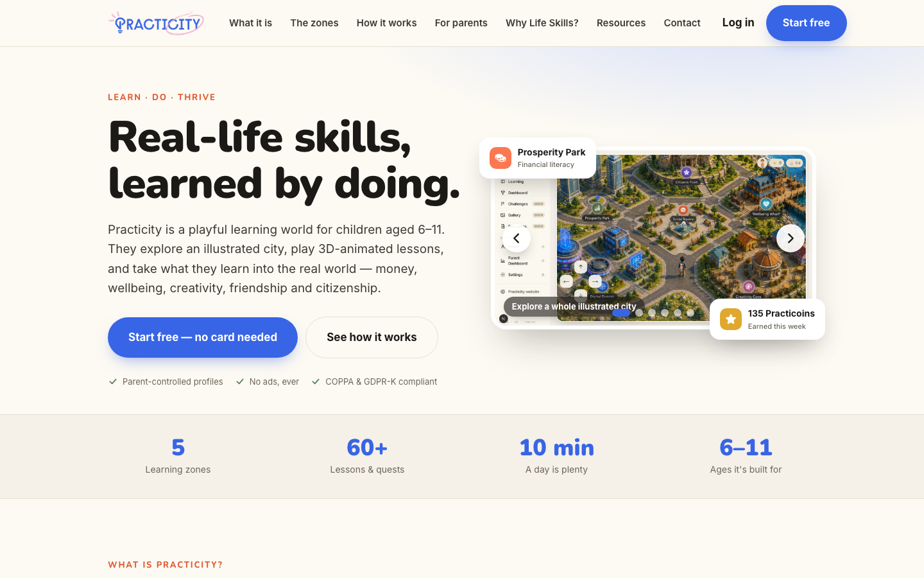Image resolution: width=924 pixels, height=578 pixels.
Task: Click the Log in link
Action: [738, 22]
